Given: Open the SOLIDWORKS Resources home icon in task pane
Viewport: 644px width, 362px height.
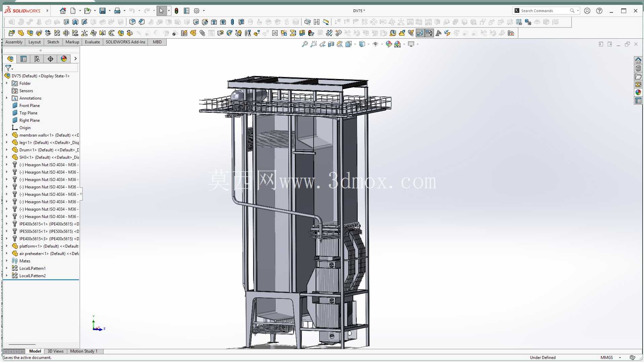Looking at the screenshot, I should 638,60.
